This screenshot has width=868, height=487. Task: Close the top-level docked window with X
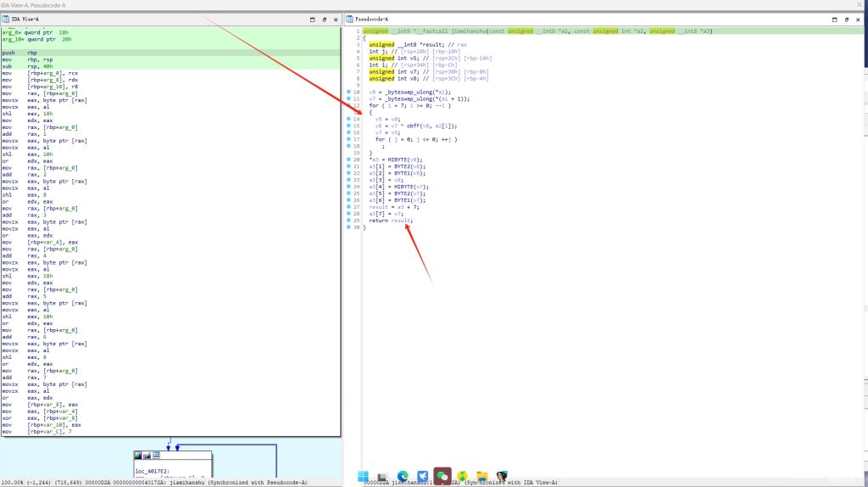(x=860, y=5)
